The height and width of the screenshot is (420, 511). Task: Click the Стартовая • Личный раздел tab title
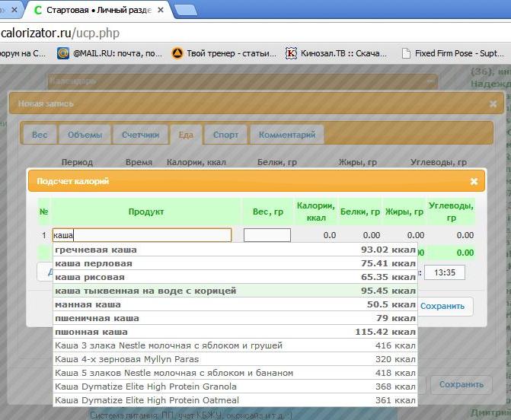[99, 10]
